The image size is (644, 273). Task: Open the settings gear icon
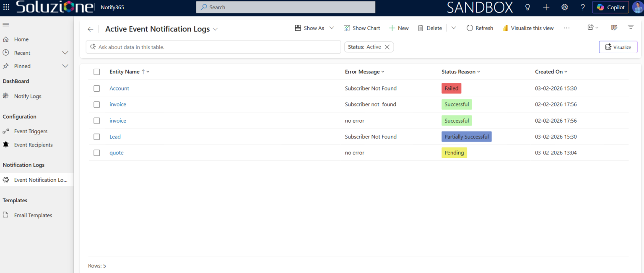click(564, 7)
